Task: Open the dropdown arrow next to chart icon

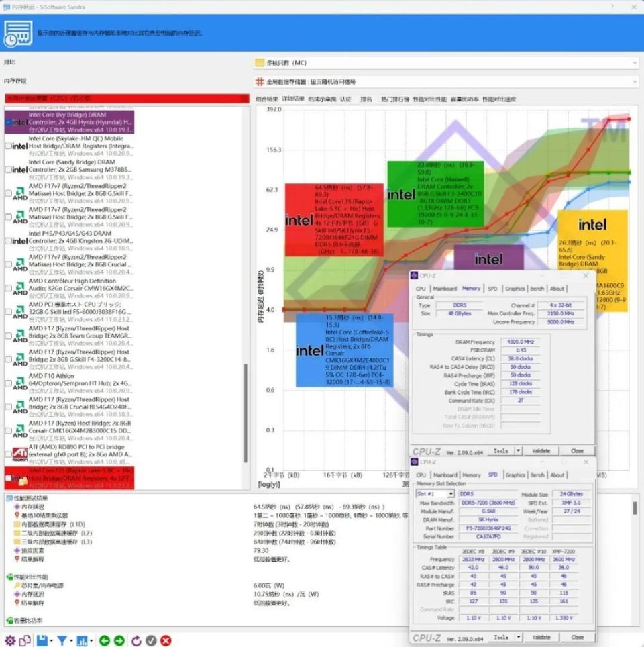Action: 91,641
